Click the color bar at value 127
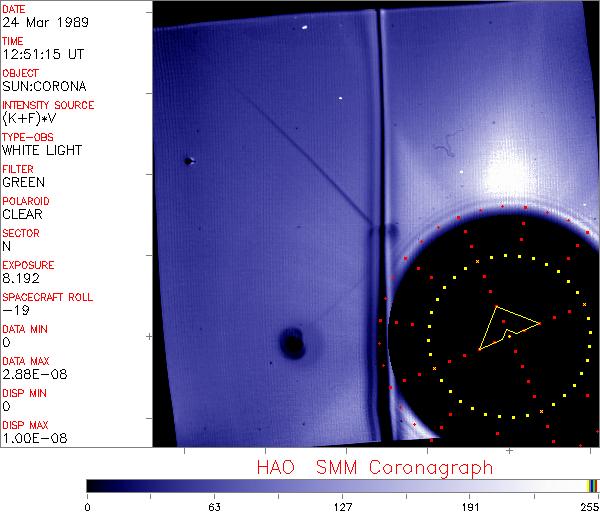600x512 pixels. tap(342, 485)
